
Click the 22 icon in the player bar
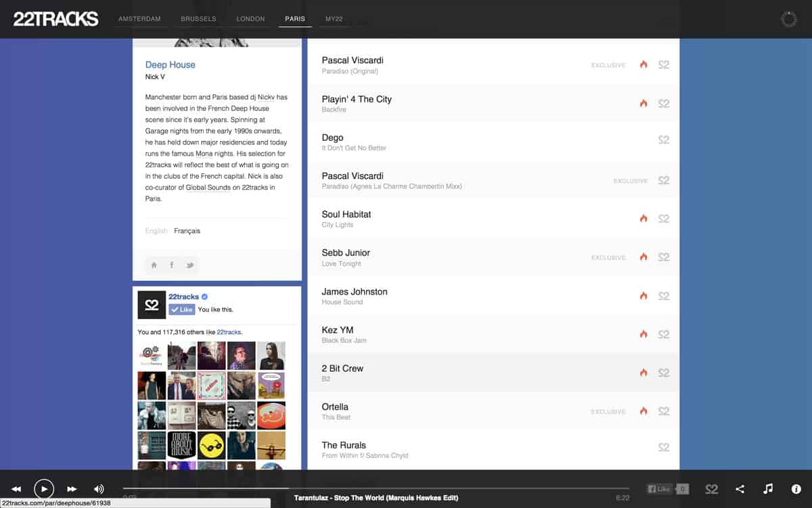[x=711, y=489]
